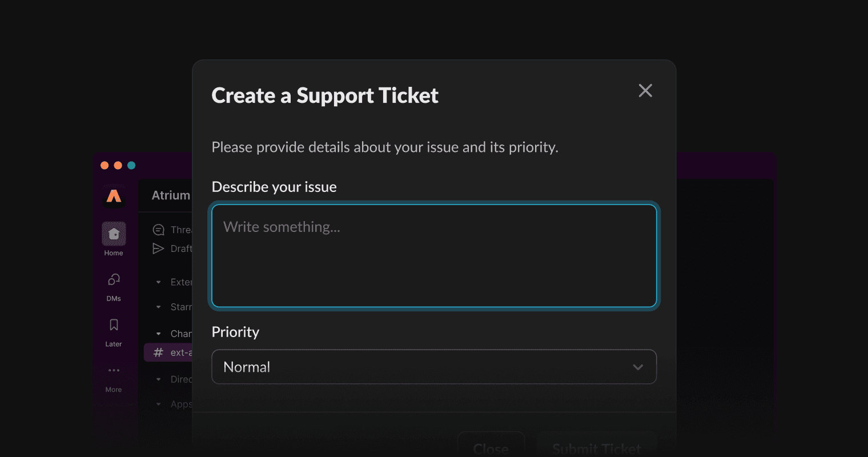This screenshot has height=457, width=868.
Task: Click into the Describe your issue text area
Action: click(433, 256)
